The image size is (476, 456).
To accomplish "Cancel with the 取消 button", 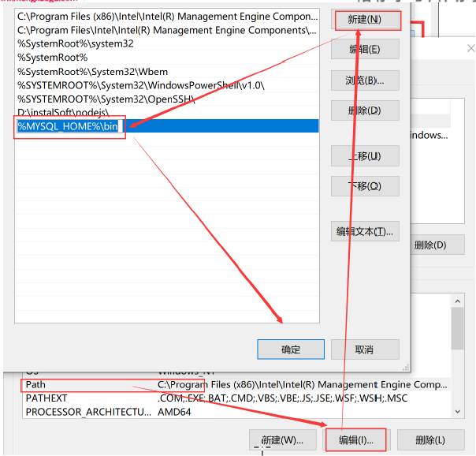I will coord(365,349).
